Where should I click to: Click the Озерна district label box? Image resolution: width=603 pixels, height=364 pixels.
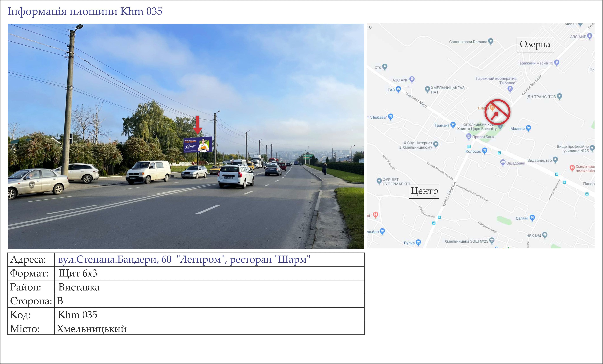click(535, 45)
